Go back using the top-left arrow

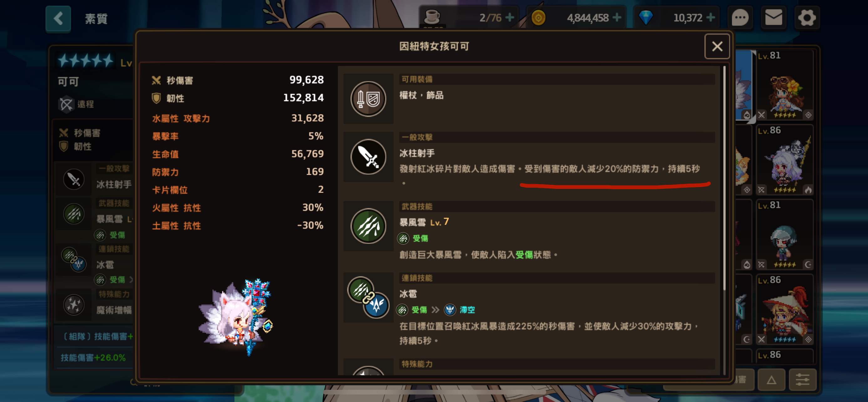point(58,18)
